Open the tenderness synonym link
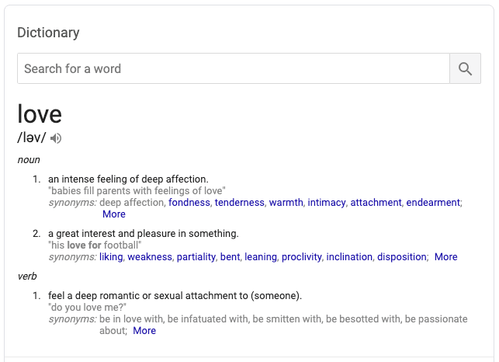 pyautogui.click(x=240, y=202)
